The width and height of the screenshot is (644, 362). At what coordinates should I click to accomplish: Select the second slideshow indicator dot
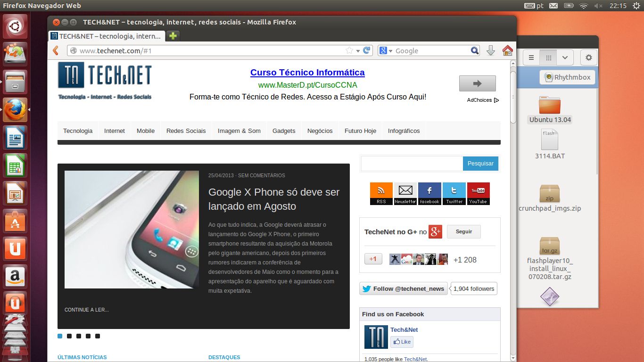[69, 336]
